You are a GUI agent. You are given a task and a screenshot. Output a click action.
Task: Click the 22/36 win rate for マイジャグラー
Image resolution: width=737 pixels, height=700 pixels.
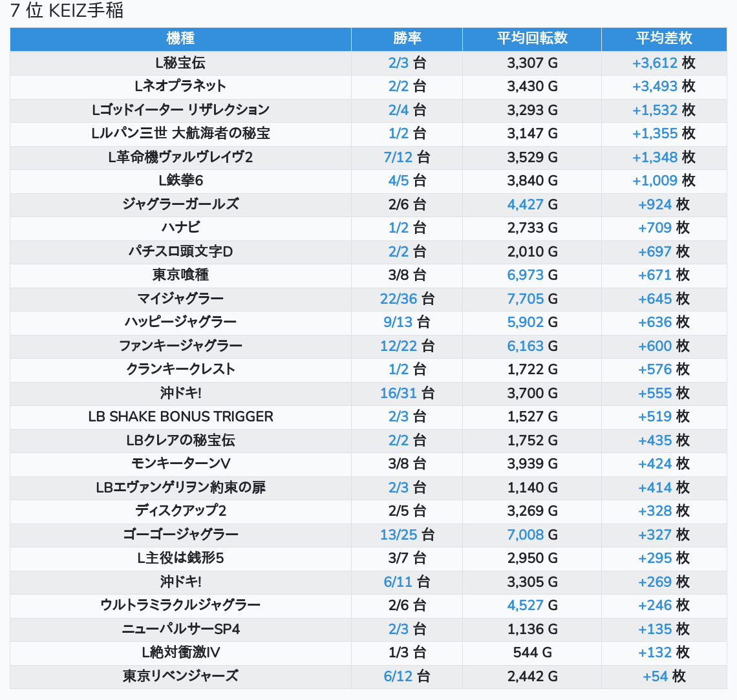[398, 299]
